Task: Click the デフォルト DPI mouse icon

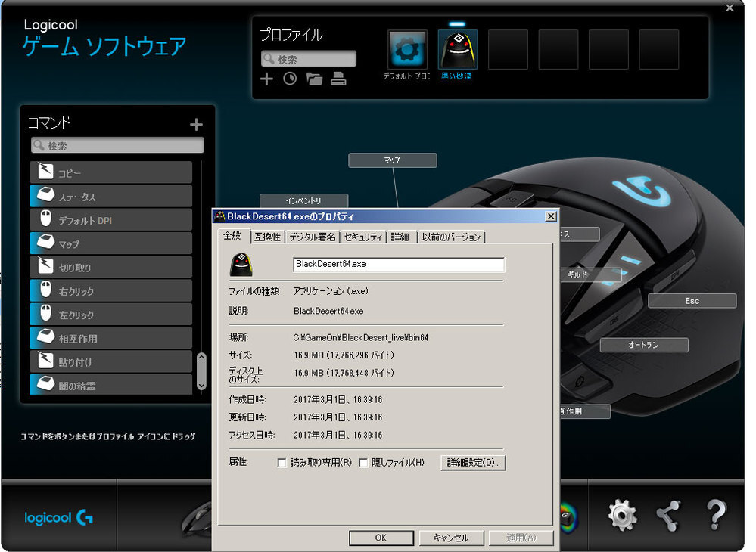Action: tap(45, 219)
